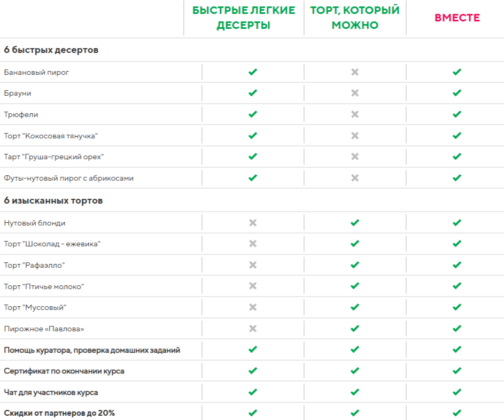504x420 pixels.
Task: Click Сертификат по окончании курса checkmark under Вместе
Action: (x=456, y=371)
